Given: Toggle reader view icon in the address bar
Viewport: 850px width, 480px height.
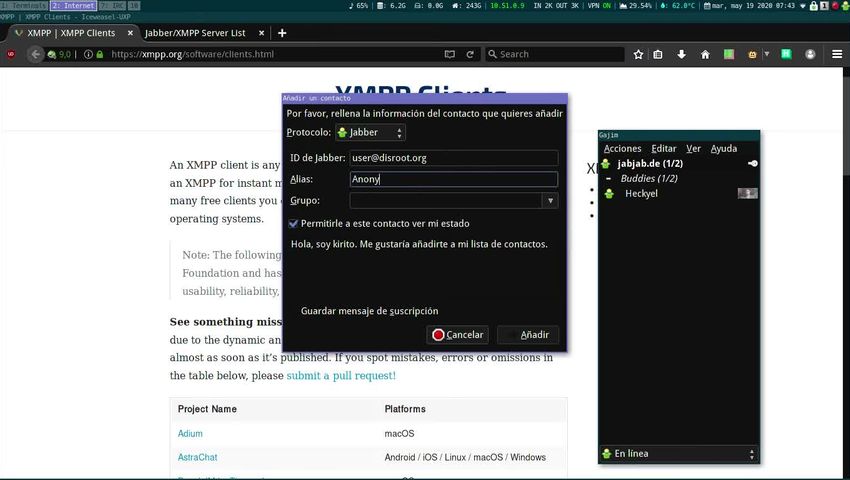Looking at the screenshot, I should pos(449,54).
